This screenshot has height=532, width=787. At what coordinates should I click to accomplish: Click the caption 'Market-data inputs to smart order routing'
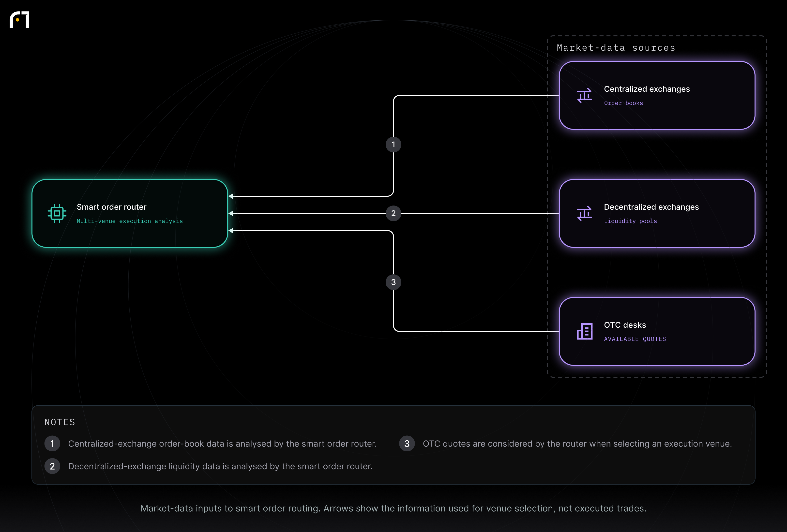(x=393, y=508)
